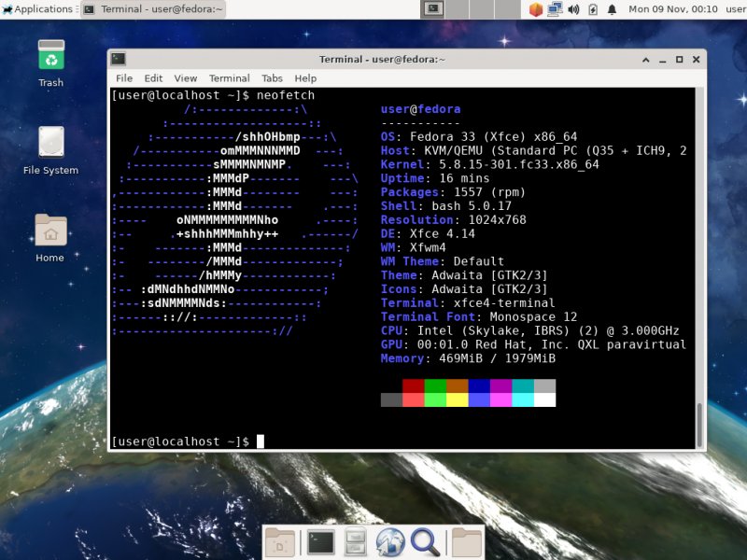The height and width of the screenshot is (560, 747).
Task: Open the power manager battery tray icon
Action: [x=593, y=9]
